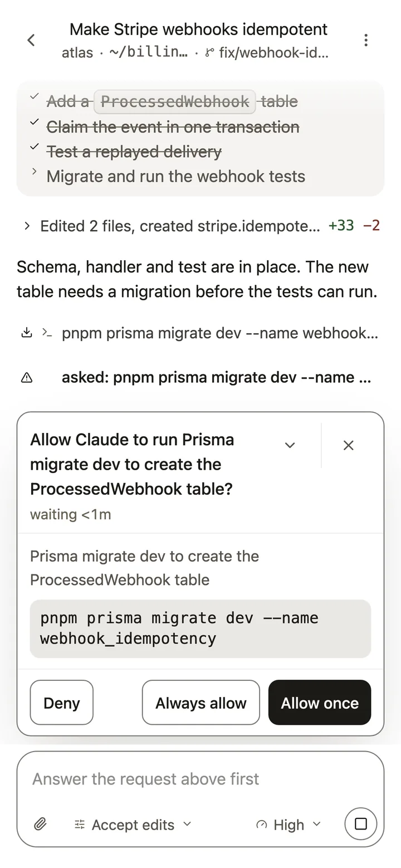Click checkmark beside Add a ProcessedWebhook table
The height and width of the screenshot is (868, 401).
[35, 96]
